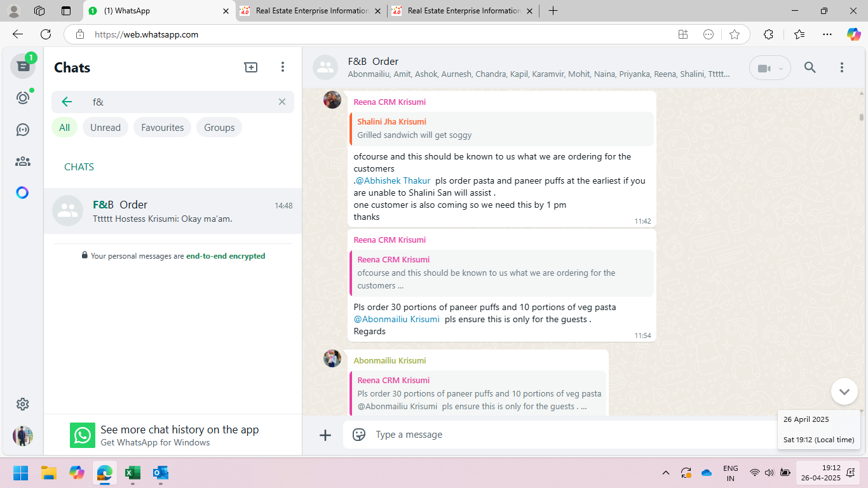Click the attach plus icon
The width and height of the screenshot is (868, 488).
[x=325, y=435]
